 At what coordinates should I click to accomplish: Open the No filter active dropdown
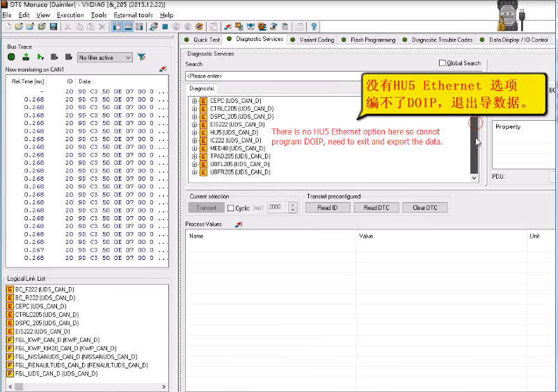(105, 57)
